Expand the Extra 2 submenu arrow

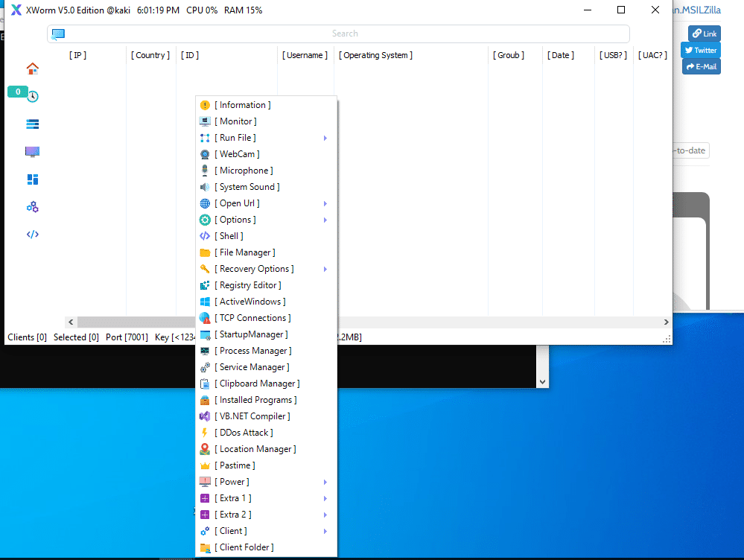pos(325,515)
